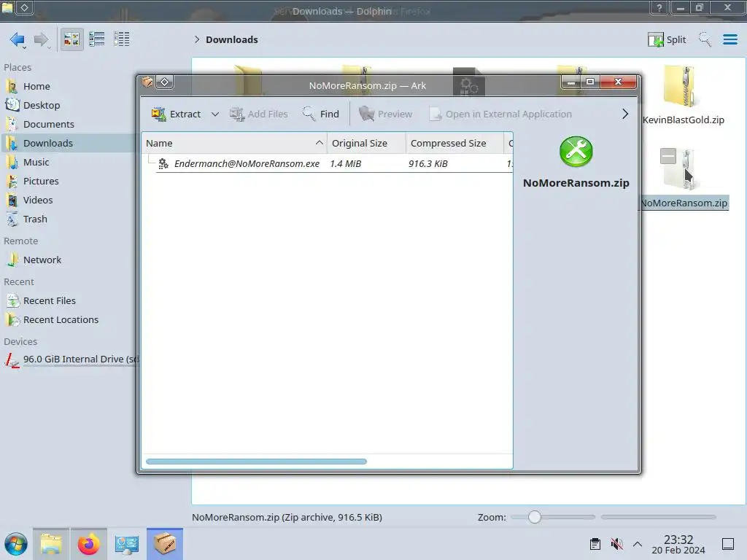Click the muted volume tray icon
Image resolution: width=747 pixels, height=560 pixels.
[617, 544]
